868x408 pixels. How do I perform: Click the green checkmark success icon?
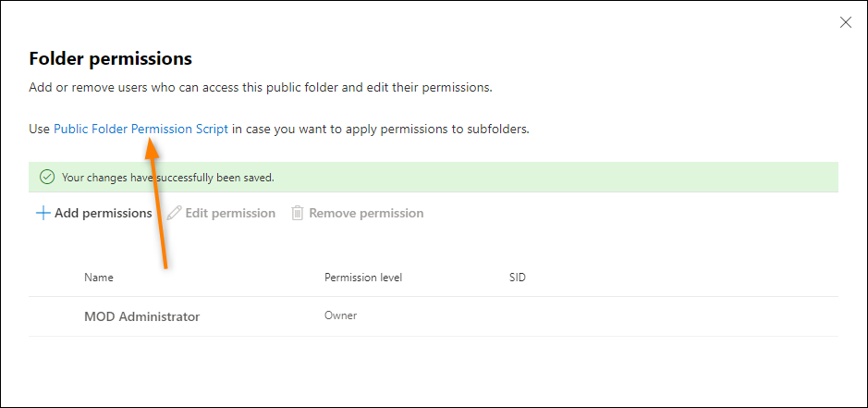tap(48, 178)
